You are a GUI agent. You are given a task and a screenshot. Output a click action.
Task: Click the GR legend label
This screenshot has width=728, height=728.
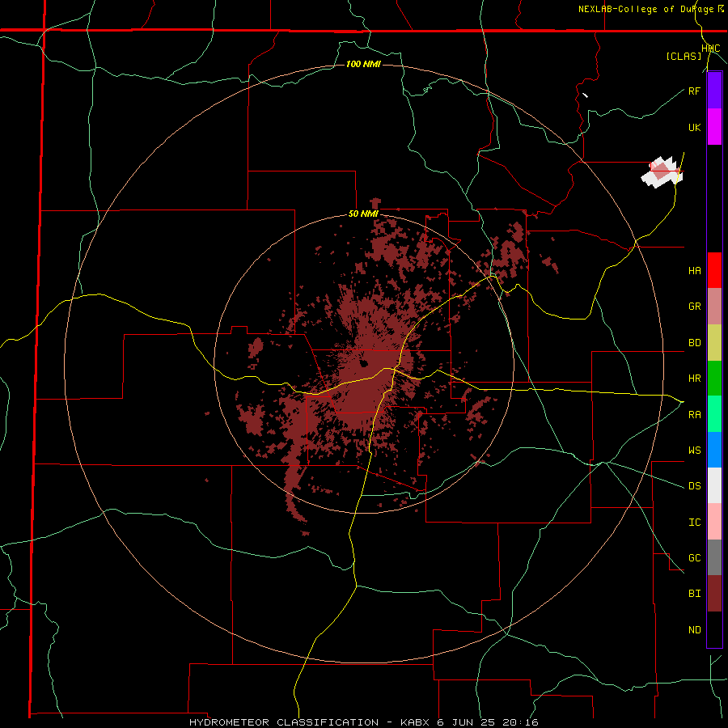tap(694, 307)
